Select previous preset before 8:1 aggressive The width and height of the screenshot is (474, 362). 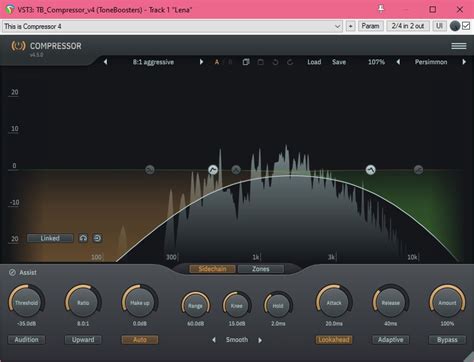[105, 62]
